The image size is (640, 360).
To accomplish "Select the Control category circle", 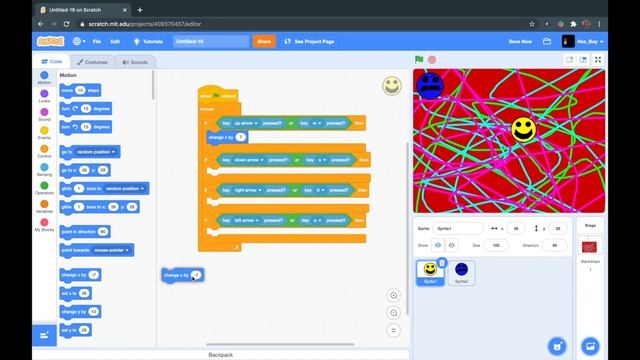I will tap(44, 149).
